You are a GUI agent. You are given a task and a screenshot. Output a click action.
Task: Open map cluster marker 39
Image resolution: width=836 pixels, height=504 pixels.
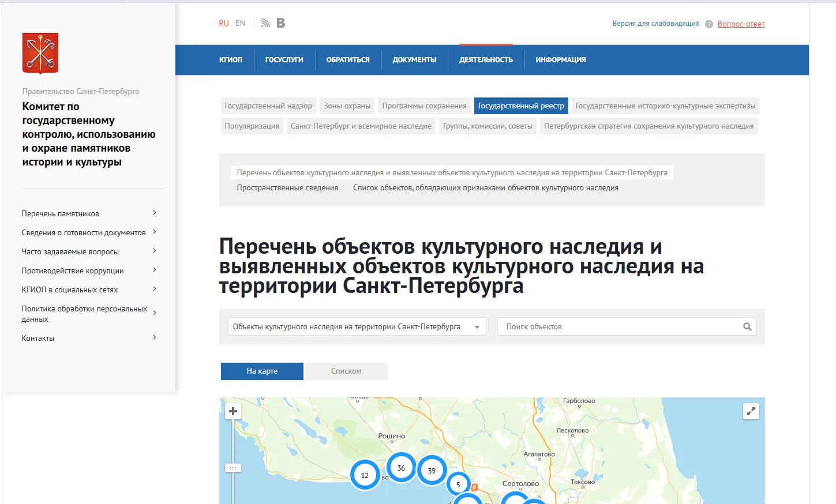(432, 471)
